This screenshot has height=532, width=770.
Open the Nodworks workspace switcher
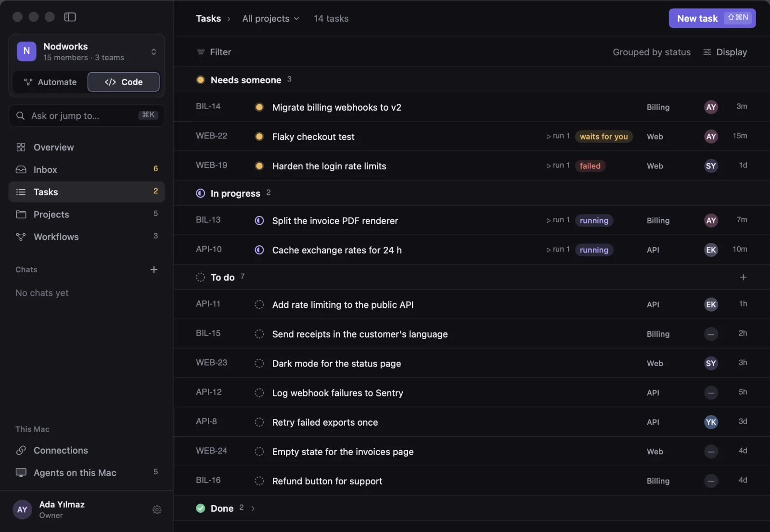(x=87, y=51)
